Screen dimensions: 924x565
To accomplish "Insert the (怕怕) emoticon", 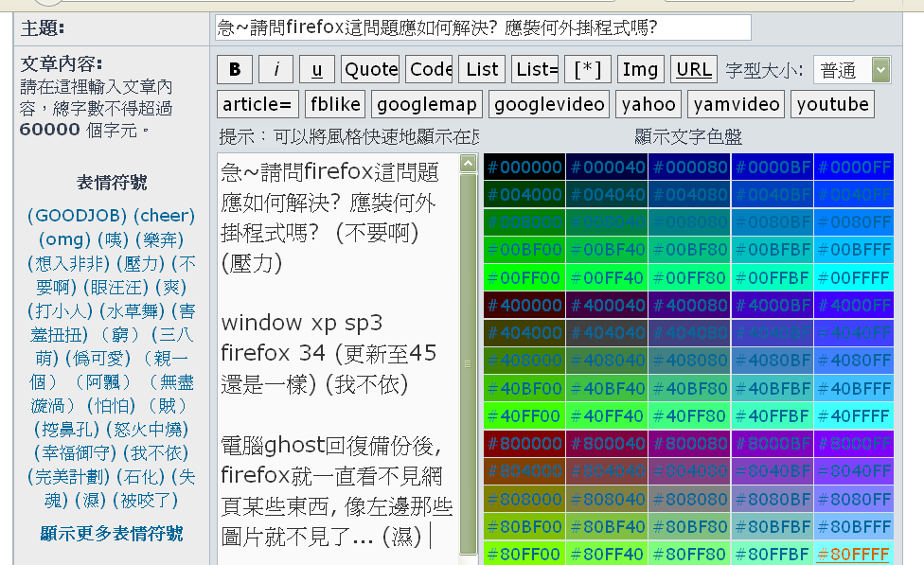I will coord(112,405).
